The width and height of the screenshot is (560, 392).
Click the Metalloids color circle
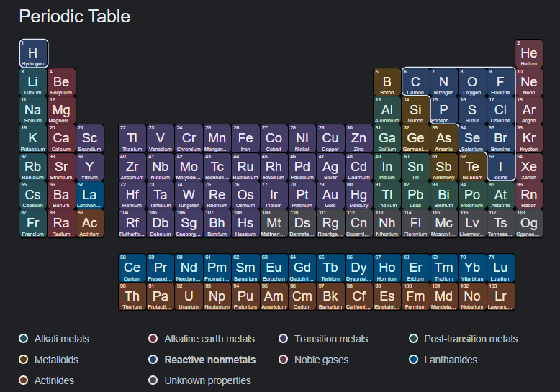pos(24,360)
